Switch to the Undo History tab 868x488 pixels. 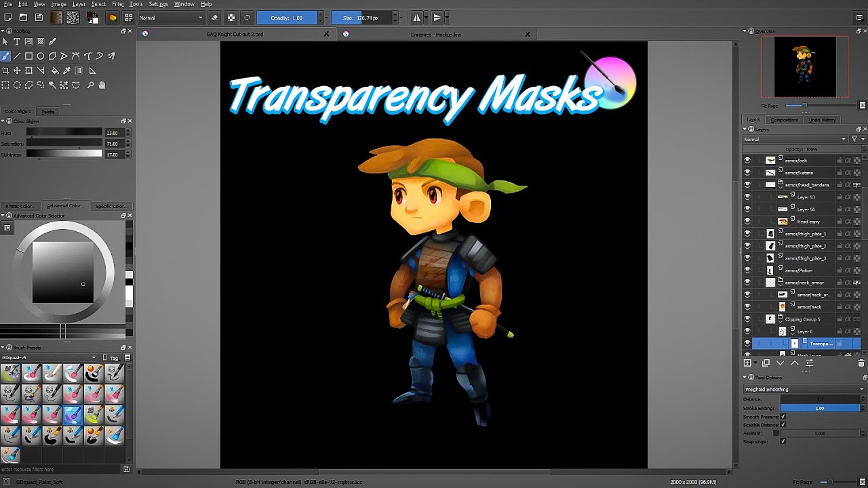[822, 120]
